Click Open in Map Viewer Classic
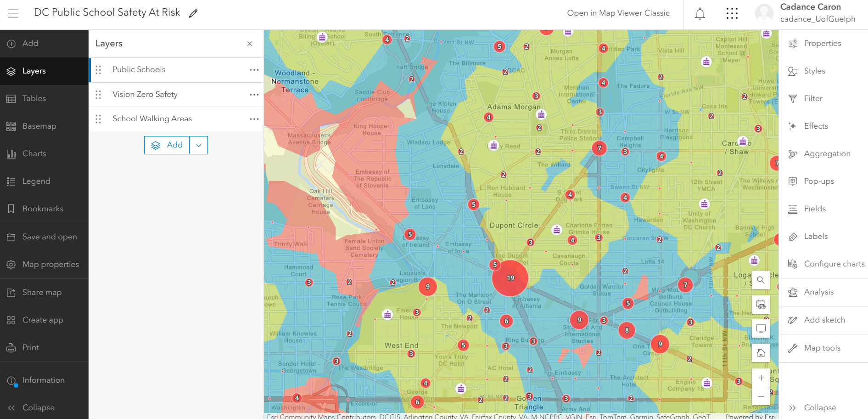The height and width of the screenshot is (419, 868). tap(618, 13)
